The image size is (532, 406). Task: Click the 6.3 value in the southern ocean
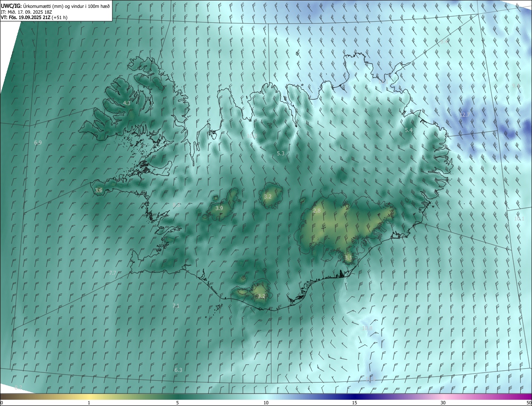click(x=178, y=370)
